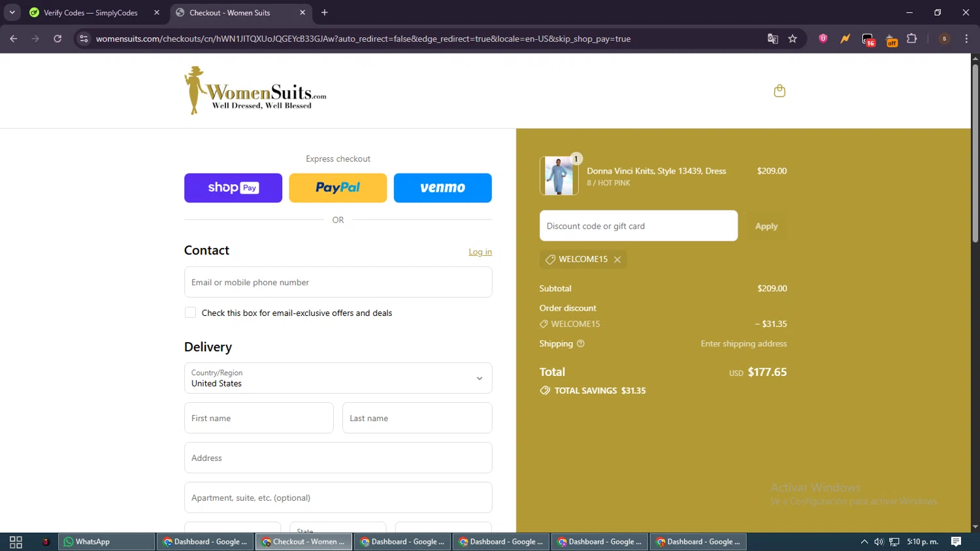Expand the Country/Region dropdown
The height and width of the screenshot is (551, 980).
tap(338, 378)
